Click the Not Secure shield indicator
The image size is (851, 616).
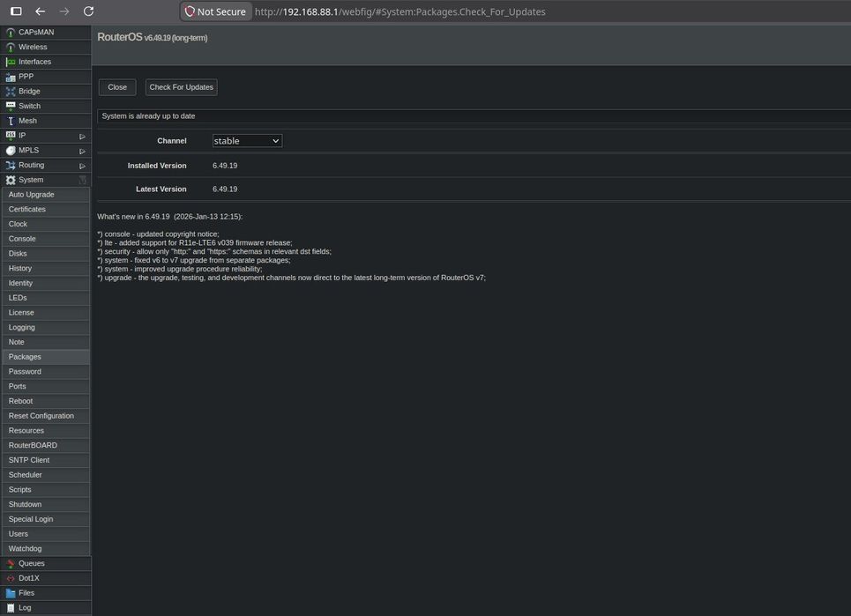coord(215,11)
